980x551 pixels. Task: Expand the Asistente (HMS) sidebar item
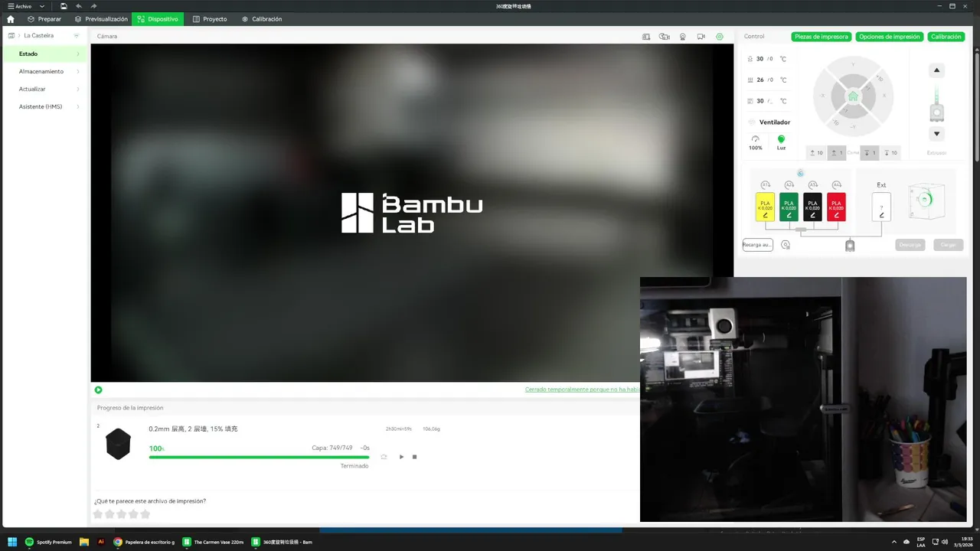point(78,106)
